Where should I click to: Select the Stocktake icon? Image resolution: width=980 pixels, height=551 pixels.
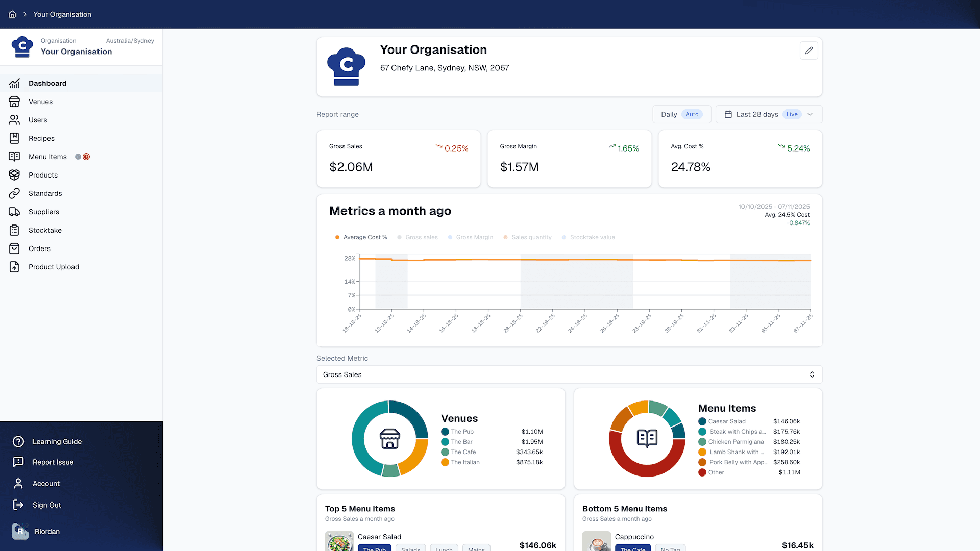tap(15, 230)
